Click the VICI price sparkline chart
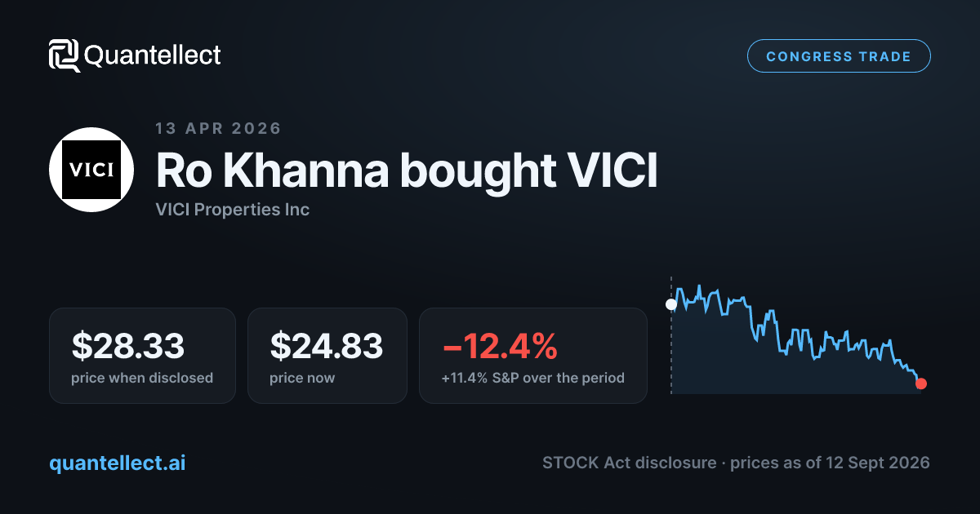The width and height of the screenshot is (980, 514). (796, 336)
